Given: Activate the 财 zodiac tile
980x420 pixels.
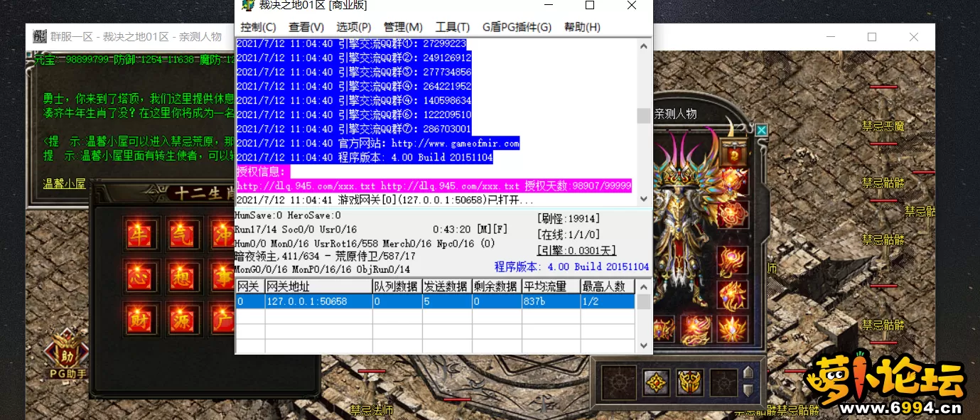Looking at the screenshot, I should click(x=141, y=318).
